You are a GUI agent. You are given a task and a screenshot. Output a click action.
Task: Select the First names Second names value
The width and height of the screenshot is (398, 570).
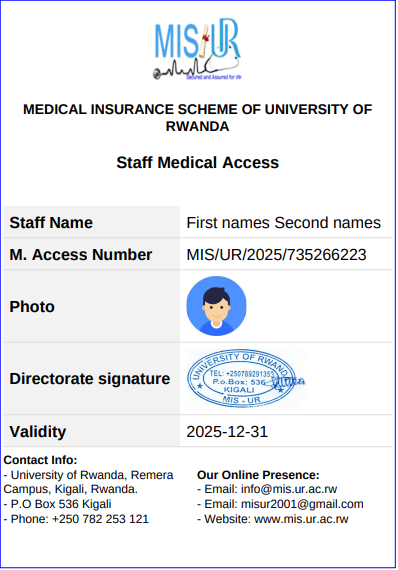click(x=284, y=222)
